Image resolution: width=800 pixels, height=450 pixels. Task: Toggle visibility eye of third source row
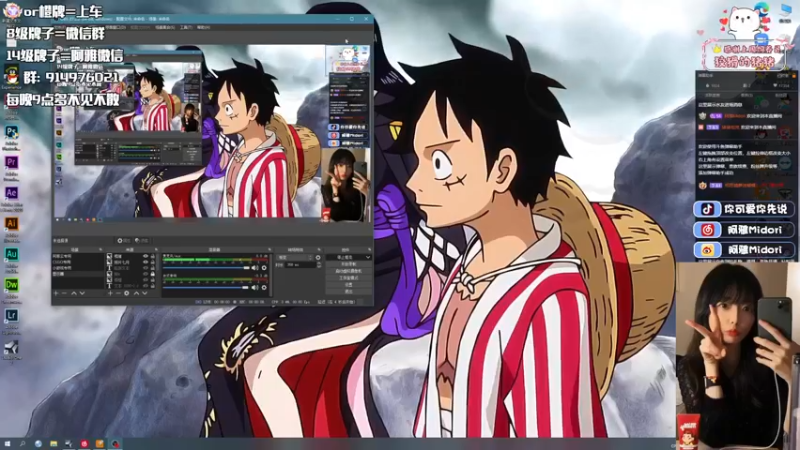[x=145, y=268]
